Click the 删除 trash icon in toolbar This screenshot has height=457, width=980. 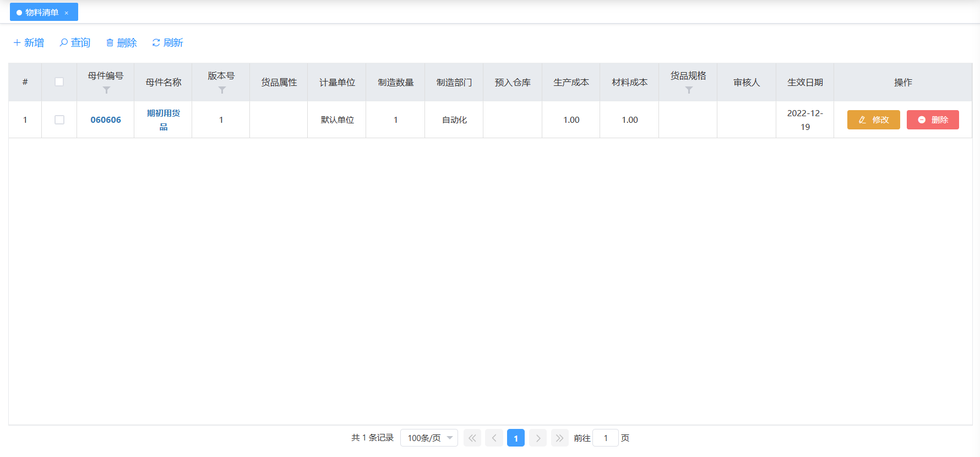(110, 43)
